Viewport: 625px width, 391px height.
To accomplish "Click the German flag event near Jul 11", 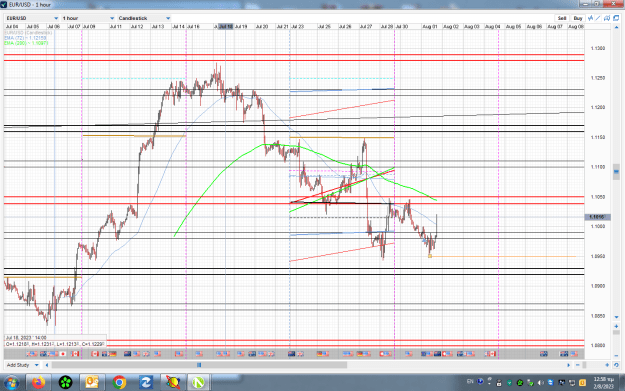I will coord(113,354).
